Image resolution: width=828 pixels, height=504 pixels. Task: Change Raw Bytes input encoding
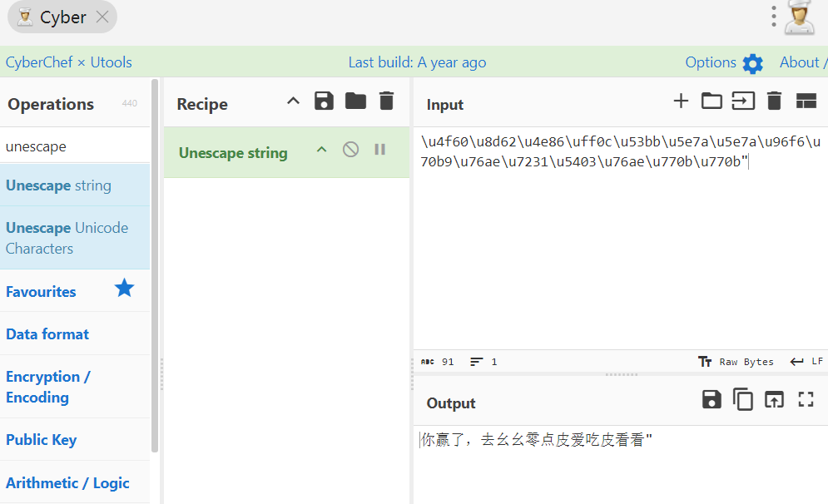click(x=736, y=362)
